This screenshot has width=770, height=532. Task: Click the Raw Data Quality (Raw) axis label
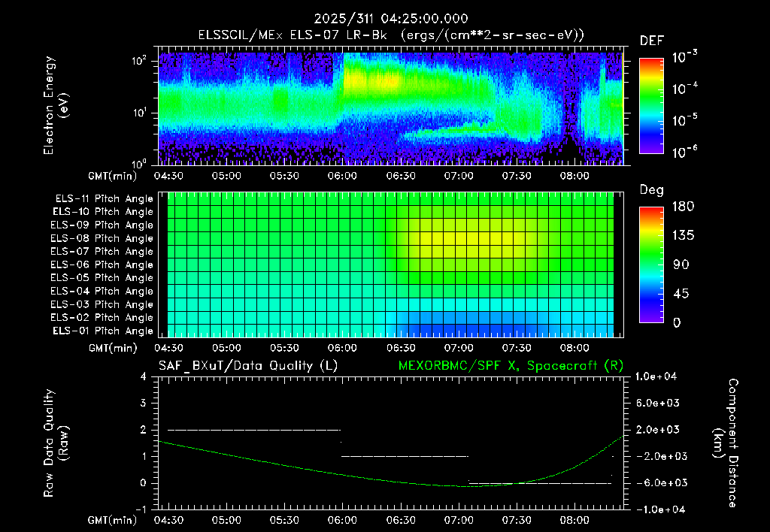coord(56,443)
